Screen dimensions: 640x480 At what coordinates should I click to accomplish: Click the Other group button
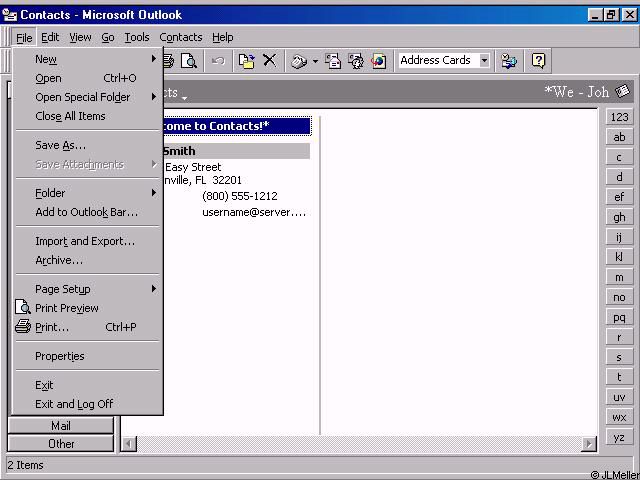click(x=60, y=444)
